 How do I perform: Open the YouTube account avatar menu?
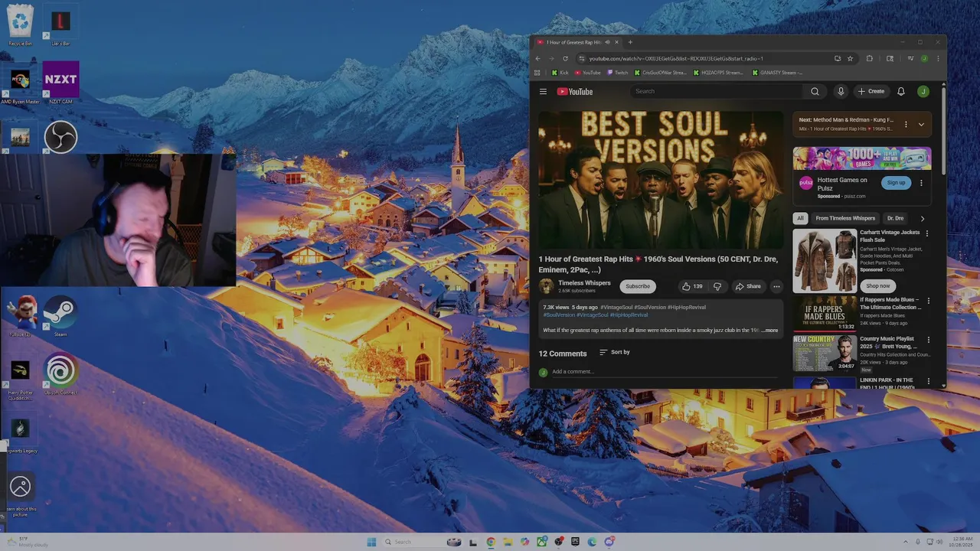923,91
